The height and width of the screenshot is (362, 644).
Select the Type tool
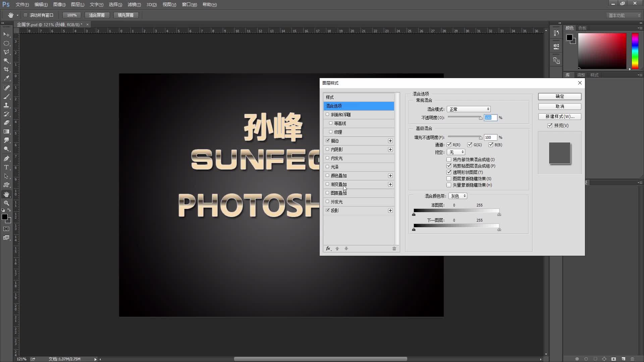[x=6, y=167]
